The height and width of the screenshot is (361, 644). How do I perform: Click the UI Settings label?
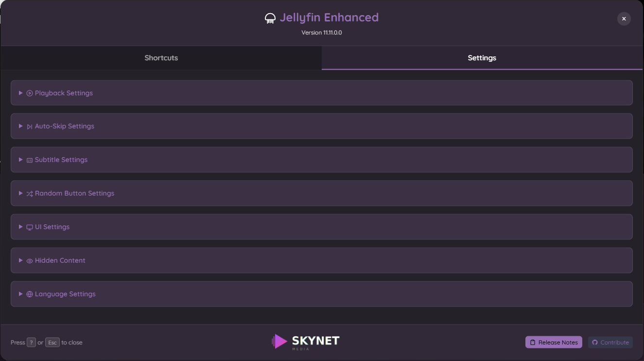(52, 227)
